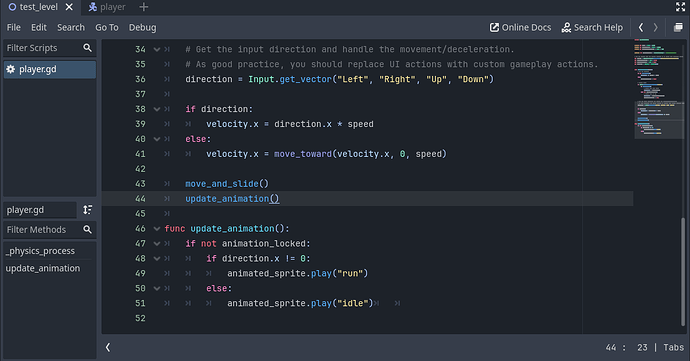This screenshot has height=361, width=690.
Task: Make script editor floating window icon
Action: pos(678,27)
